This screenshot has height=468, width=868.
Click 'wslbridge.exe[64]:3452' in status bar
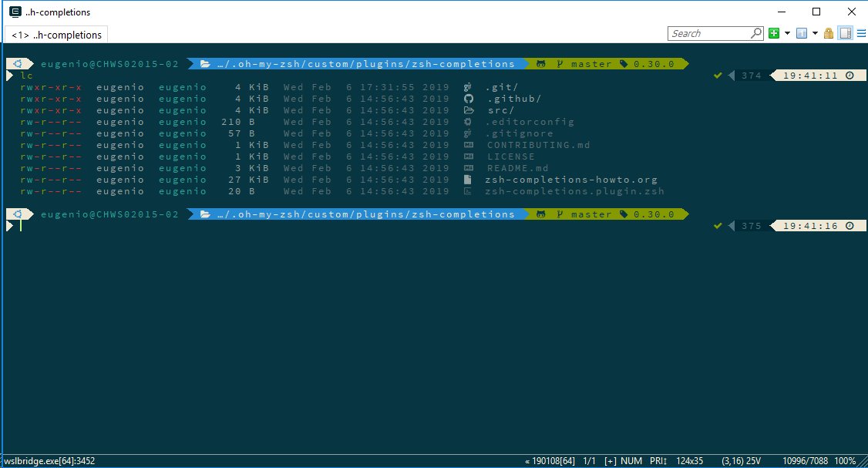49,461
